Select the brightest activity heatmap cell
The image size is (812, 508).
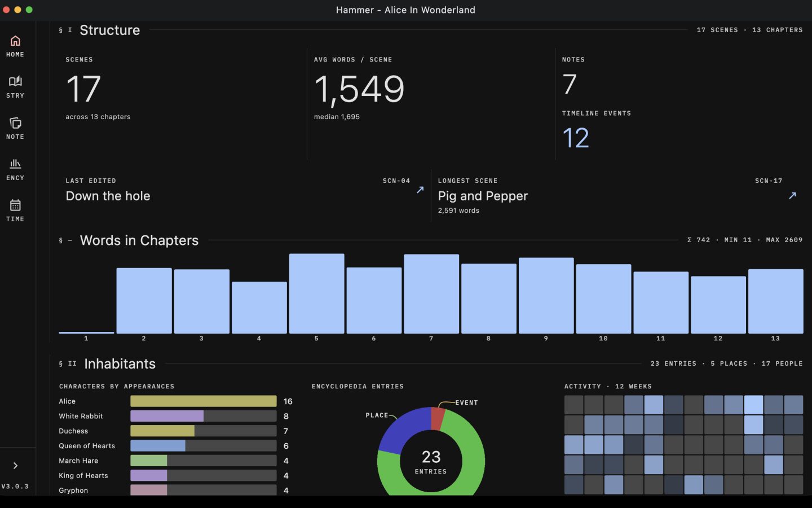(753, 405)
